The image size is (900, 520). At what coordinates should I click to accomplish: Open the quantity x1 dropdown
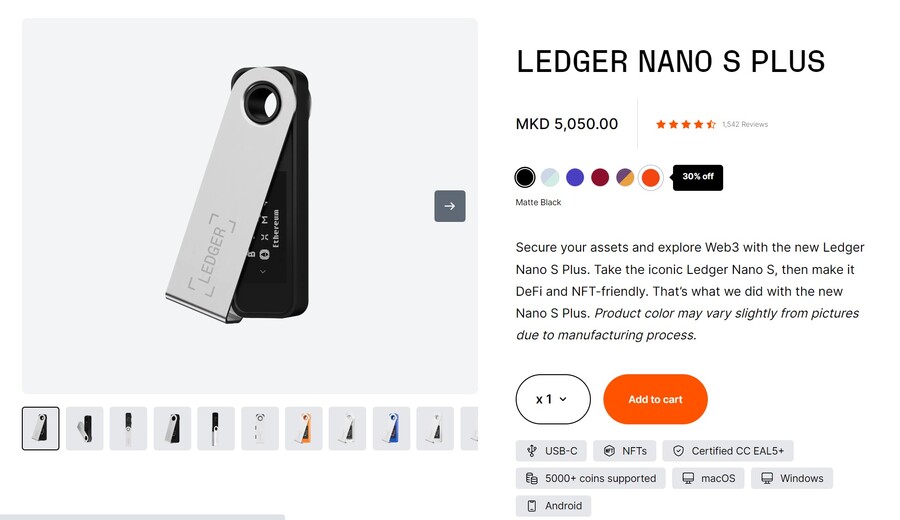(552, 399)
